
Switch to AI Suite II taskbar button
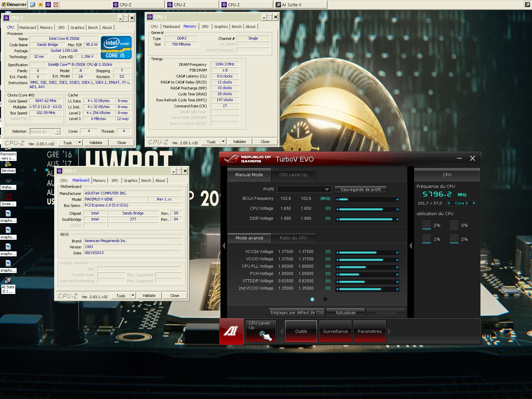301,5
